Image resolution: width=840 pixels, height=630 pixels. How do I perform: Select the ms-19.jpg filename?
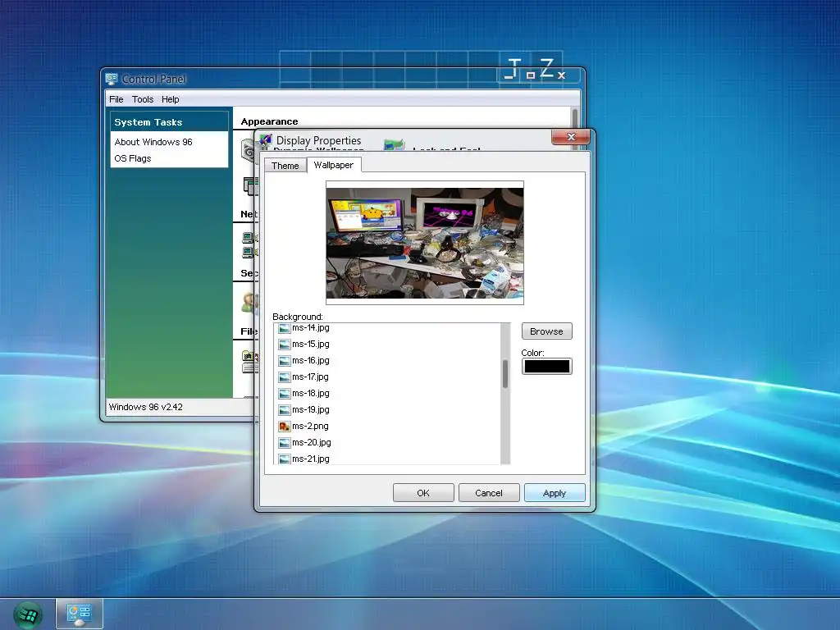click(311, 410)
